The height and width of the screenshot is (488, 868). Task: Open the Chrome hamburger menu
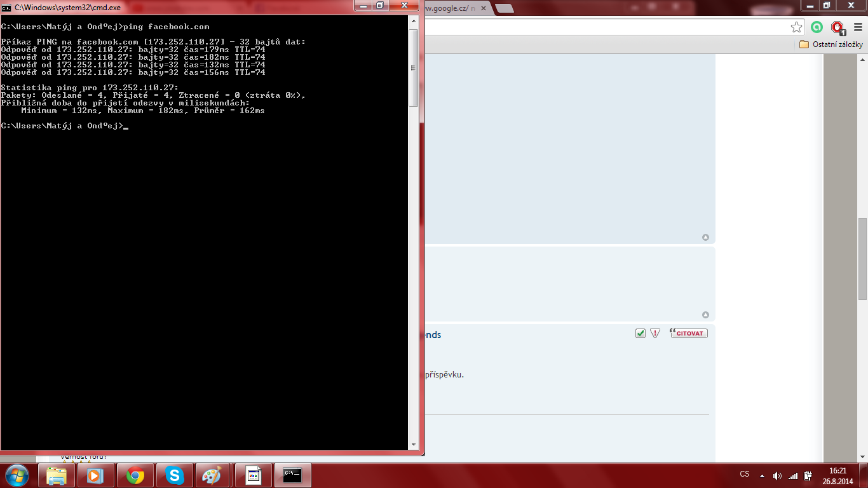click(857, 27)
